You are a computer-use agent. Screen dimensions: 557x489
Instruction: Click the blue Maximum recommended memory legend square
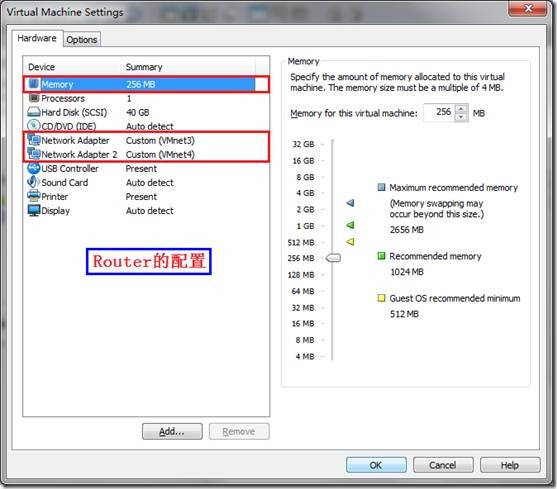tap(381, 187)
